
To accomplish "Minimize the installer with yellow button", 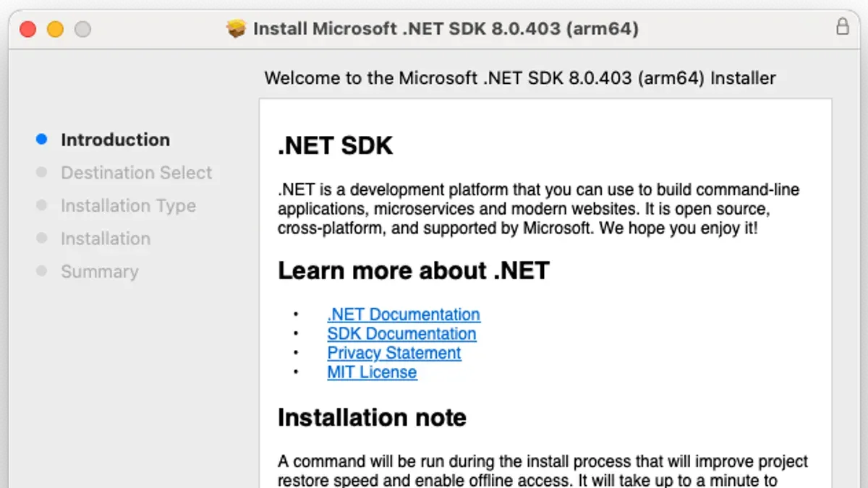I will pos(55,29).
